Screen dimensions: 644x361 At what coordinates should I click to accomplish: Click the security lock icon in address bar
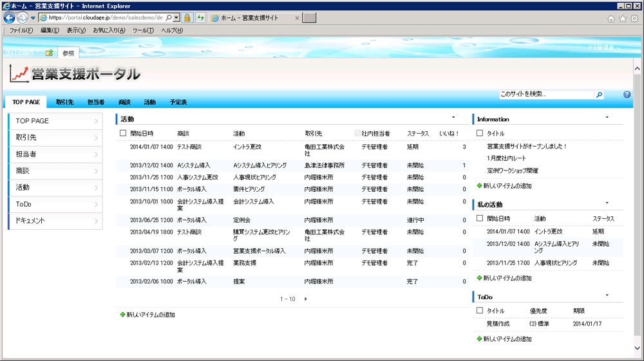187,18
